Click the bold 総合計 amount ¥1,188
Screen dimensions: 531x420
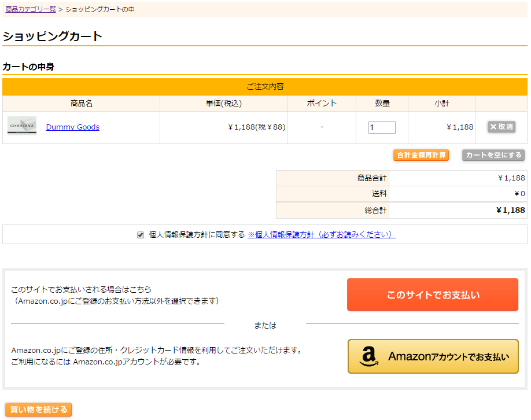pyautogui.click(x=511, y=210)
